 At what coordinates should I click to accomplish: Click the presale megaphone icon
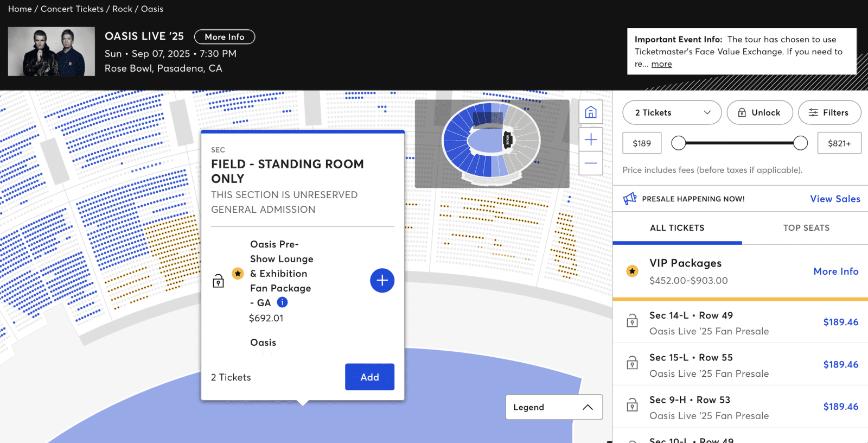630,199
